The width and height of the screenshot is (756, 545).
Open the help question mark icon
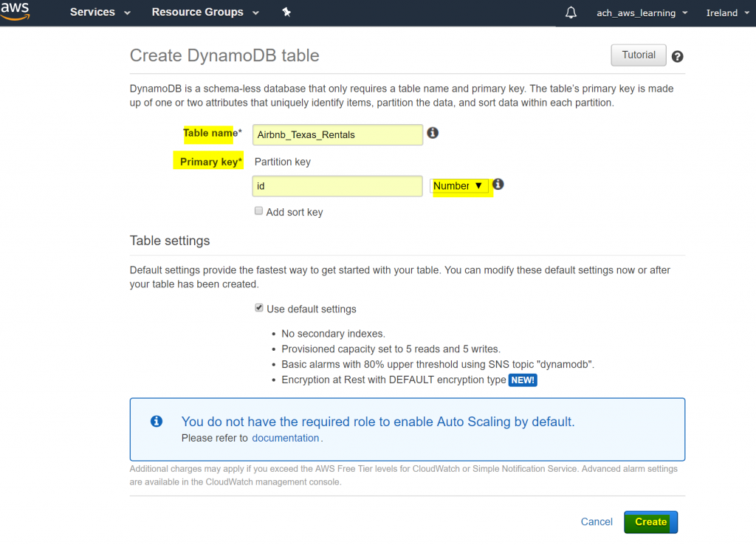pyautogui.click(x=678, y=56)
